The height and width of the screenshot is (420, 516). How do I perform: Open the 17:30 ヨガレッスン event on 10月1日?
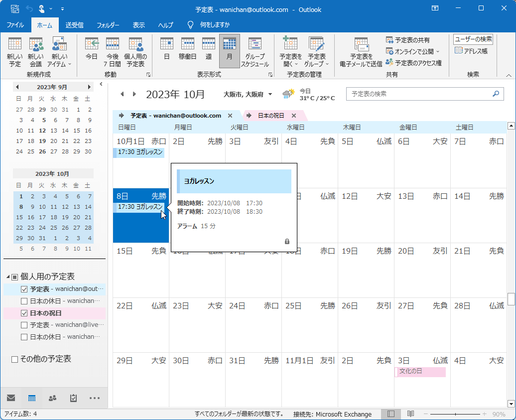138,152
